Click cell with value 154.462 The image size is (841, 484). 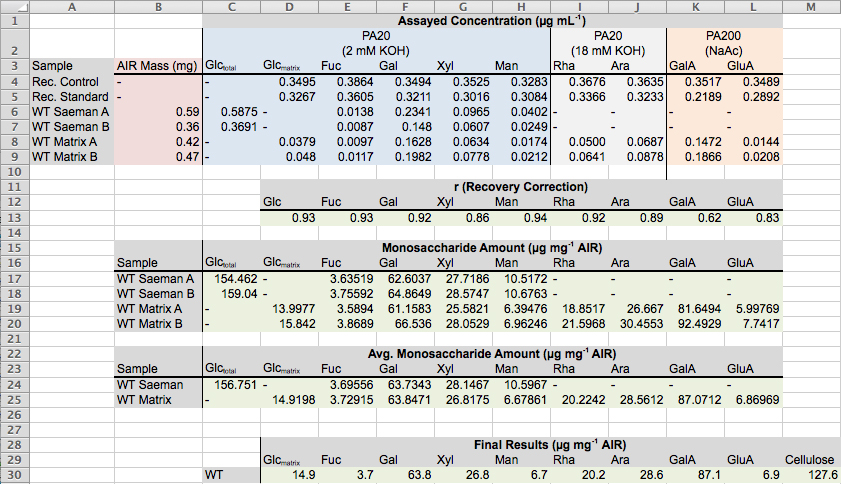pyautogui.click(x=232, y=279)
